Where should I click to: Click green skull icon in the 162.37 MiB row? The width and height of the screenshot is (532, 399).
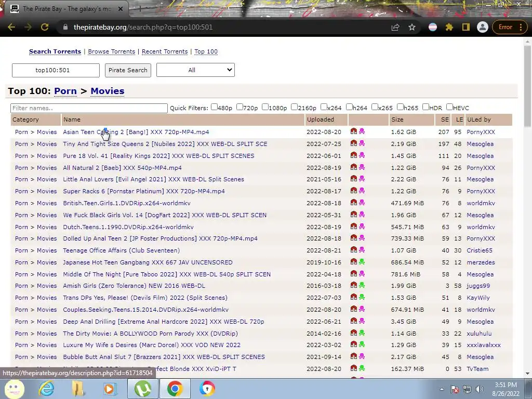coord(362,368)
